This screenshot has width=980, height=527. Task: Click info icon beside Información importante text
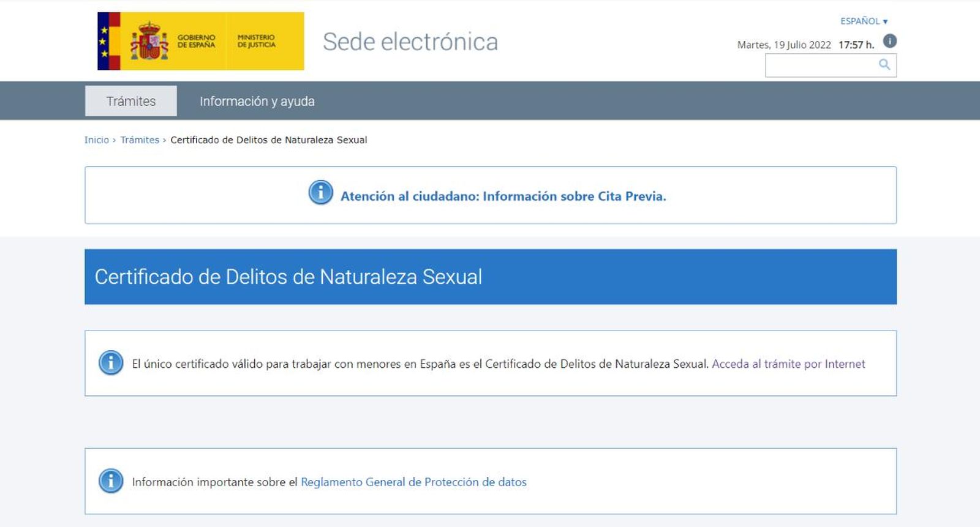[111, 480]
